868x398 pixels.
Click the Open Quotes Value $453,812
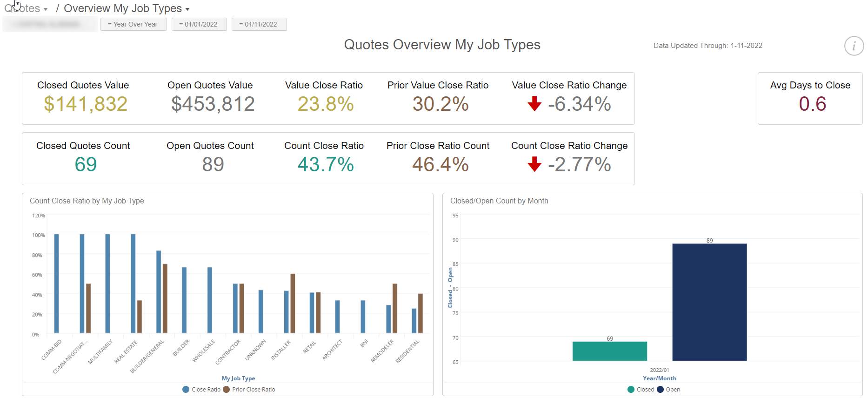tap(213, 104)
